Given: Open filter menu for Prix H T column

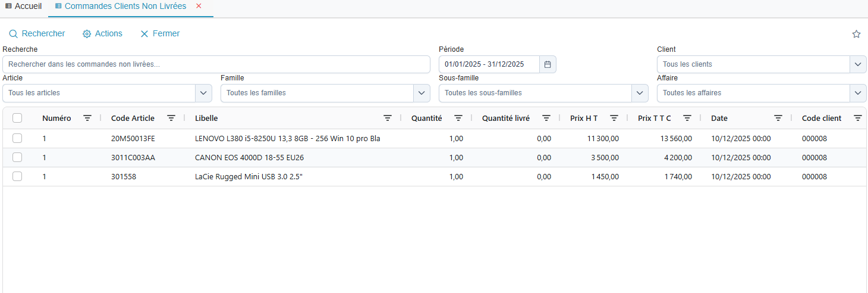Looking at the screenshot, I should 614,119.
